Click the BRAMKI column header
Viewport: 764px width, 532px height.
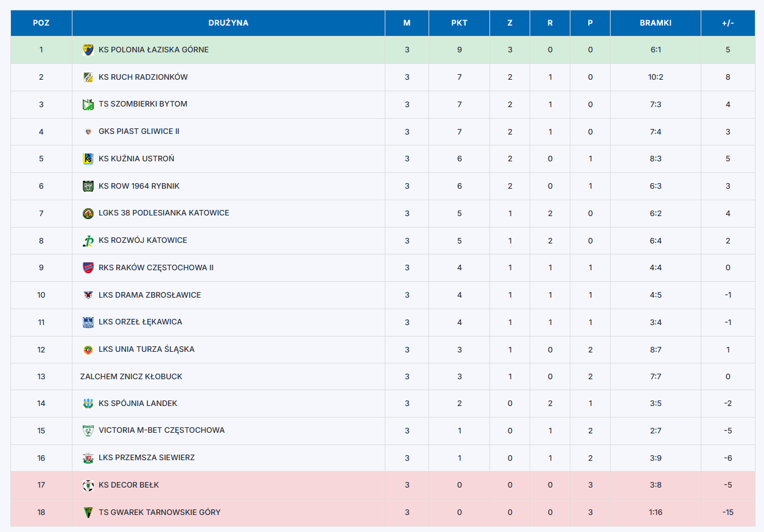coord(656,23)
